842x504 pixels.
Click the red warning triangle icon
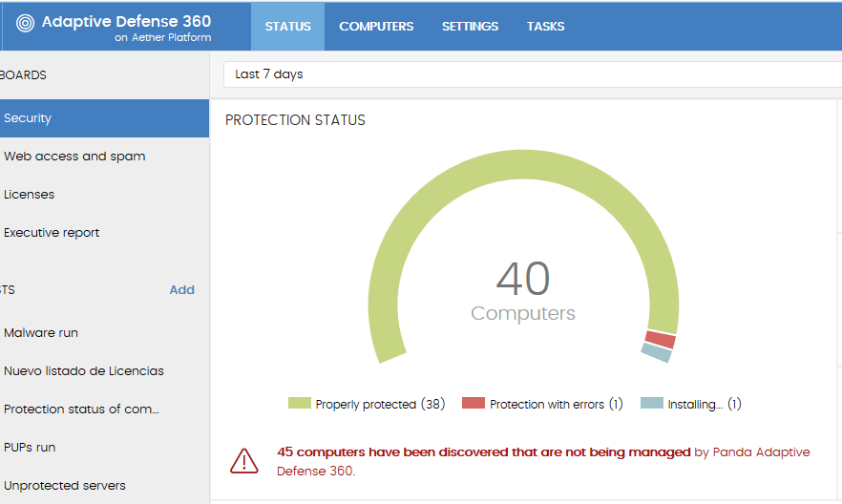(244, 461)
